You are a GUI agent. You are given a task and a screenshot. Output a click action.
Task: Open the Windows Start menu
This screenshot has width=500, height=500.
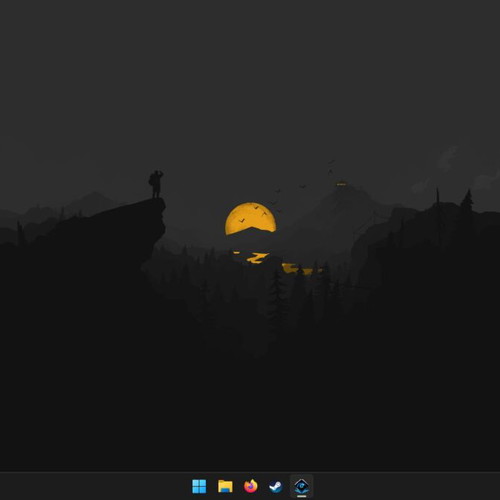(x=199, y=486)
